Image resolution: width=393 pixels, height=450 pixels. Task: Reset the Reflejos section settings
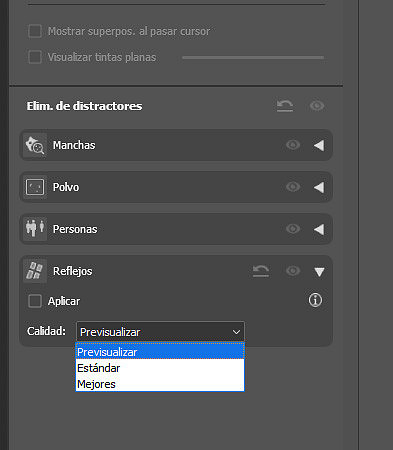point(261,271)
